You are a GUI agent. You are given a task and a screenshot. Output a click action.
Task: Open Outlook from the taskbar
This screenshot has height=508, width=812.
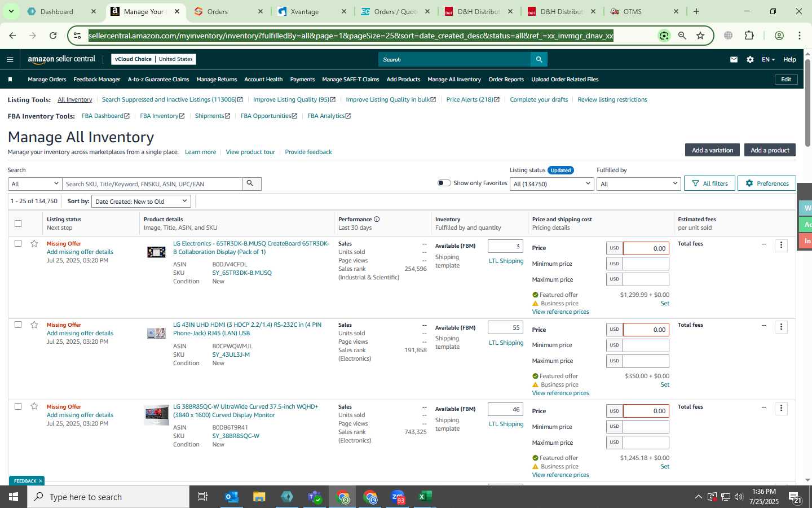(x=232, y=497)
